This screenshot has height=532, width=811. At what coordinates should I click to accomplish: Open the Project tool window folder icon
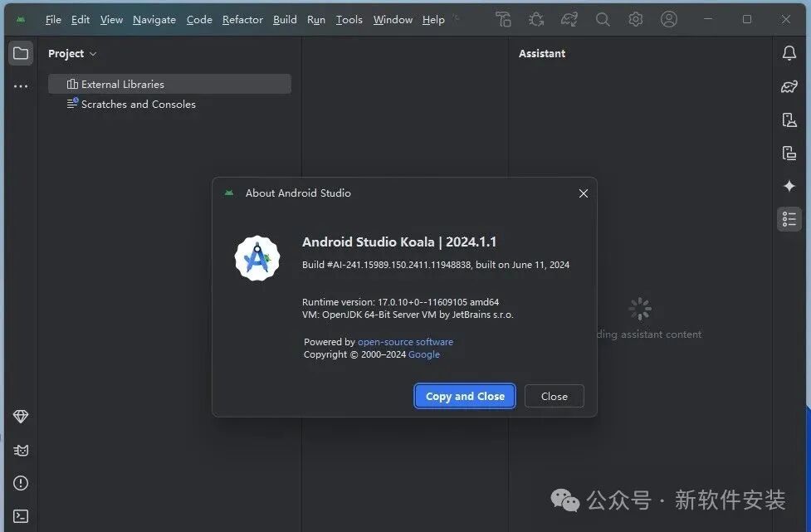(21, 53)
